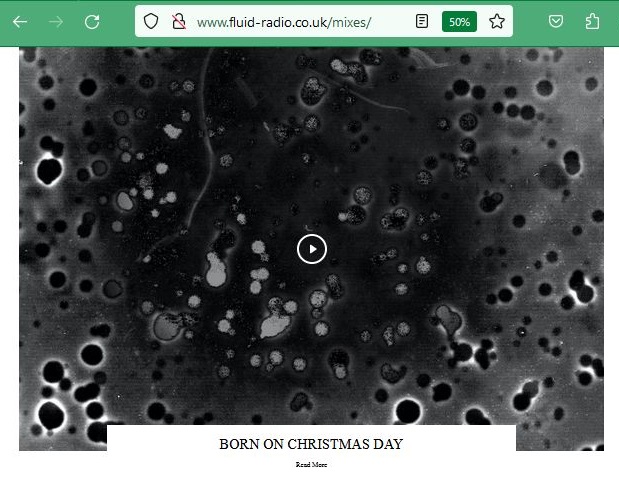Follow the Read More link
The image size is (619, 483).
311,464
